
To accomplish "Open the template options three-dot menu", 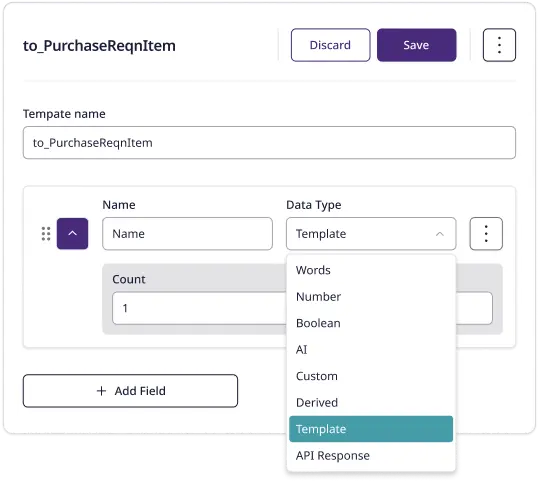I will [499, 45].
